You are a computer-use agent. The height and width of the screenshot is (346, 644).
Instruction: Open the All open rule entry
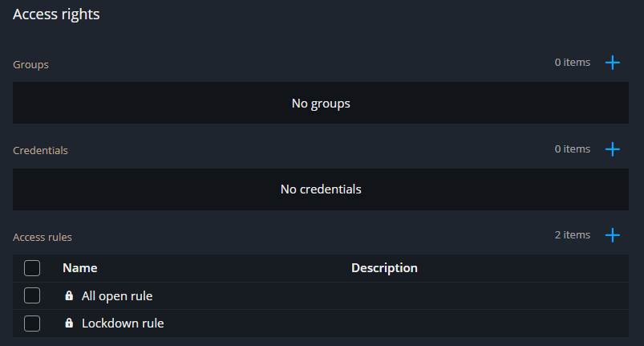point(117,296)
